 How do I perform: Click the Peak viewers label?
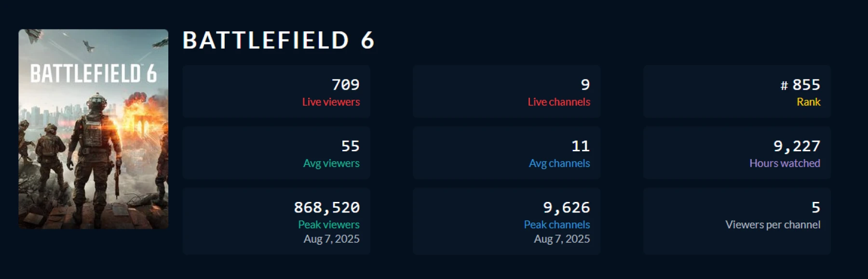click(x=328, y=225)
